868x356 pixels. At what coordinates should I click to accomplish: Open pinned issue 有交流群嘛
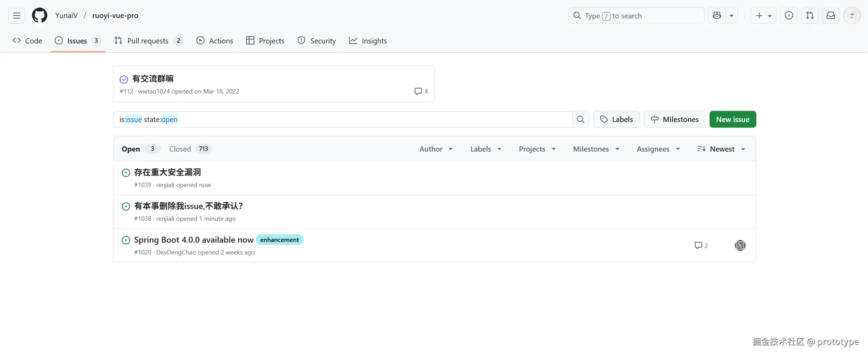coord(153,79)
